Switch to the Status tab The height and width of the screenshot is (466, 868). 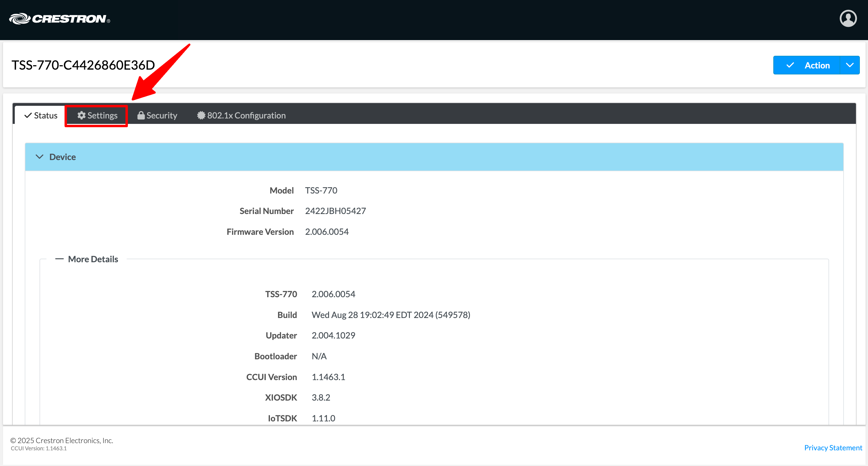click(40, 115)
